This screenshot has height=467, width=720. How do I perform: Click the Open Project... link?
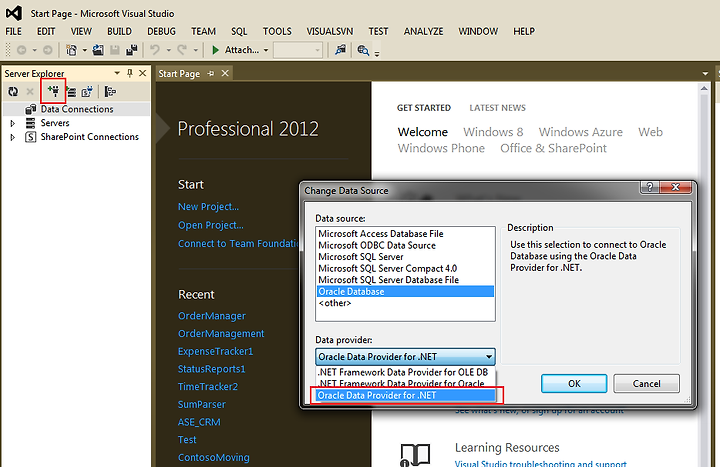click(211, 225)
